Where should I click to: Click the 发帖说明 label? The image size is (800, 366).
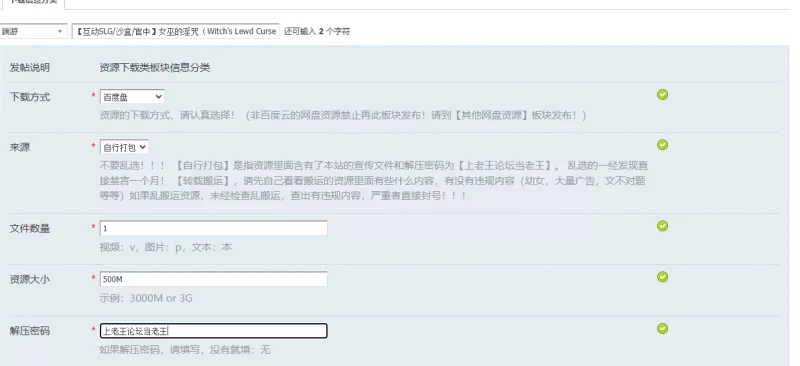(x=30, y=68)
